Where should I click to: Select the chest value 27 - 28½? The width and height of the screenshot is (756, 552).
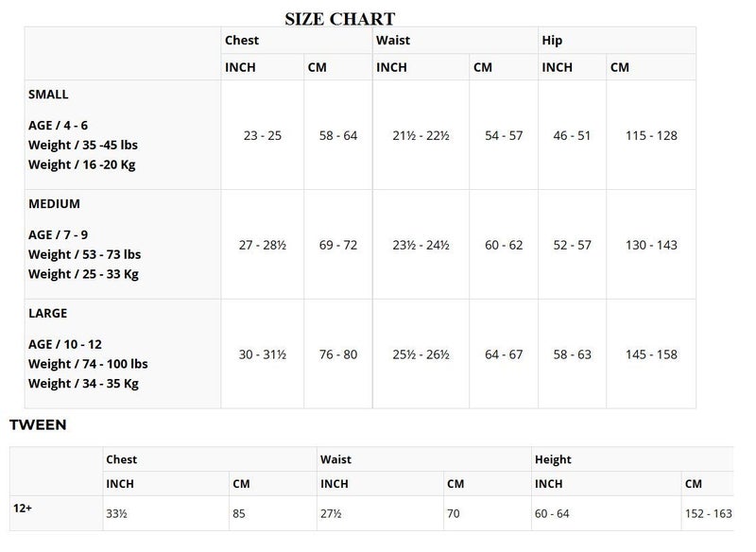[262, 245]
